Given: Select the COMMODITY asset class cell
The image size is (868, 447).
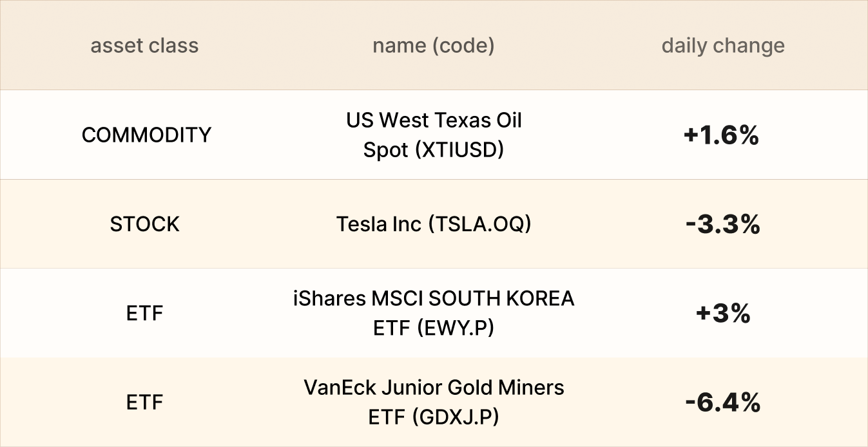Looking at the screenshot, I should pyautogui.click(x=146, y=135).
